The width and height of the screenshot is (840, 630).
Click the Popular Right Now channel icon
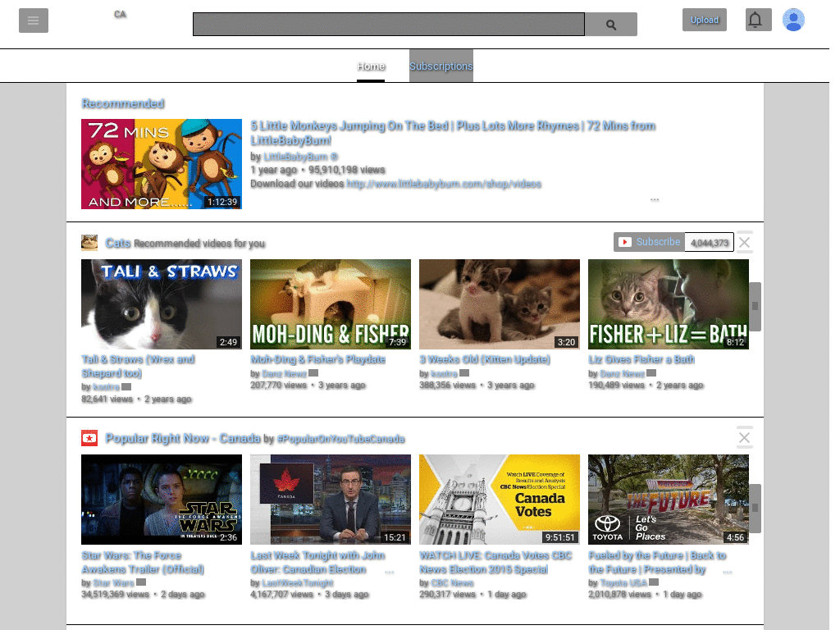(x=89, y=438)
